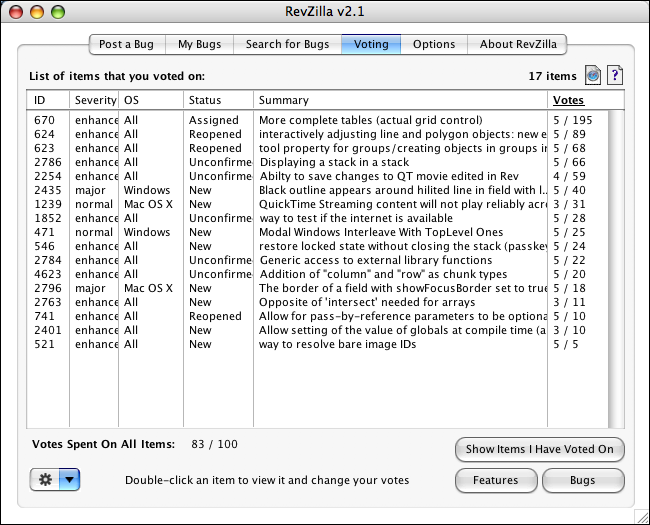
Task: Select 'restore locked state without closing the stack' row
Action: (x=318, y=246)
